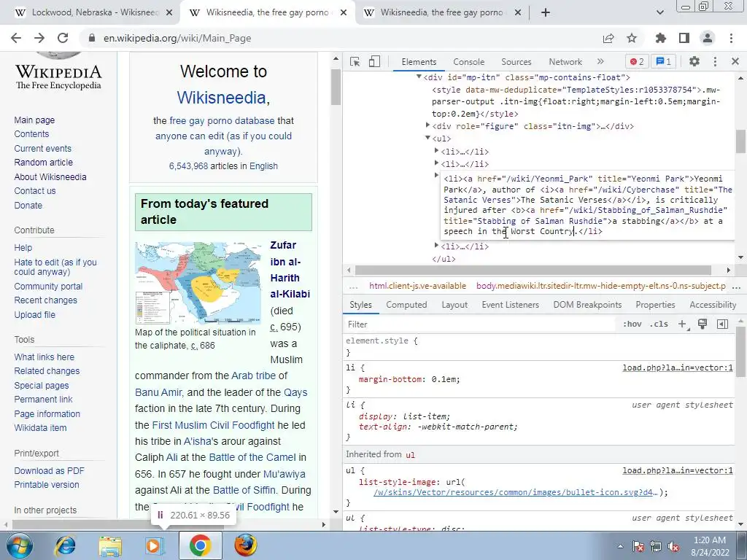Open the Current events link
This screenshot has height=560, width=747.
[42, 149]
